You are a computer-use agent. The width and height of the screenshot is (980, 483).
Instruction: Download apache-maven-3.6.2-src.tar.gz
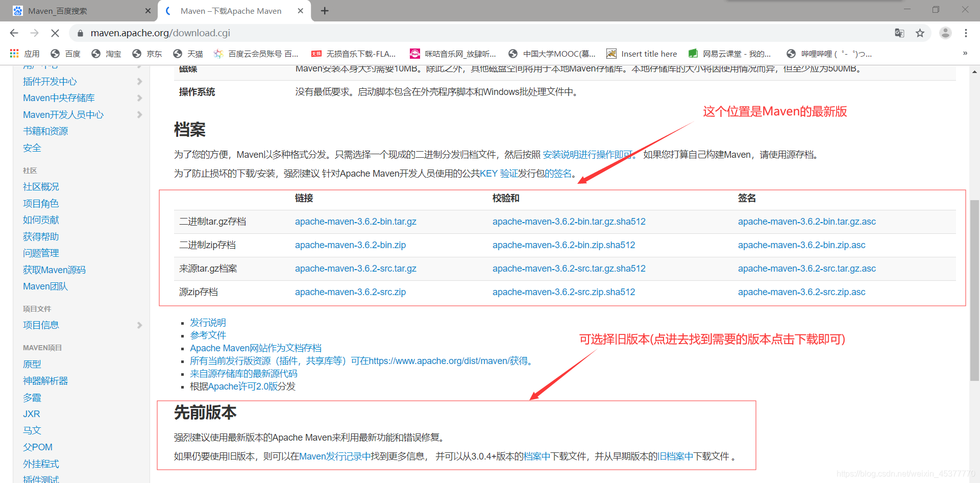(x=356, y=269)
